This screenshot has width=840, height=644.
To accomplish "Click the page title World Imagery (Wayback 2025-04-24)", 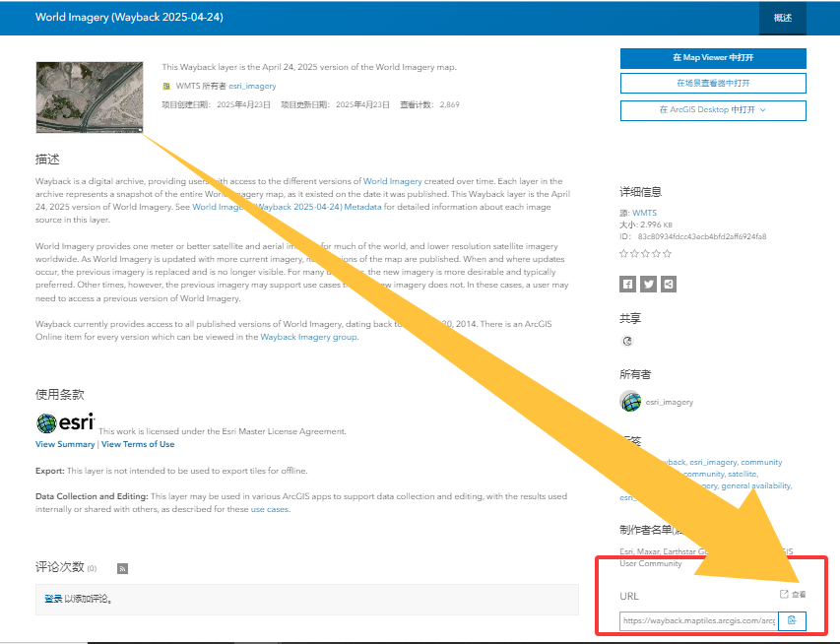I will click(129, 17).
